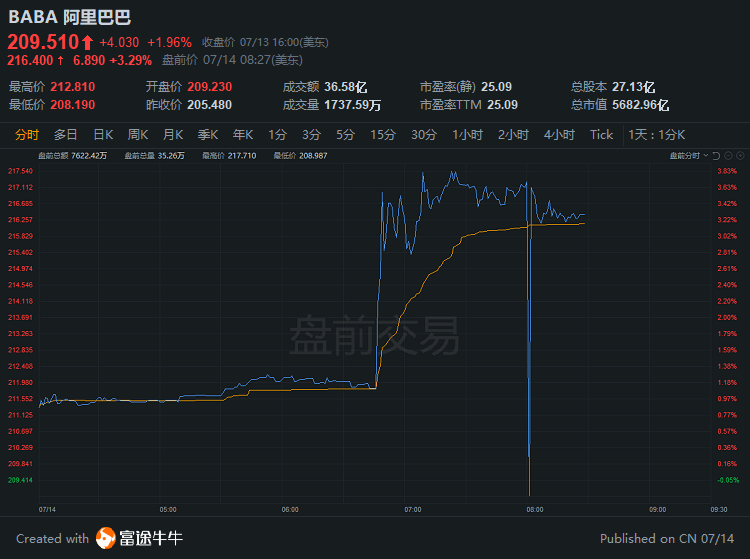The height and width of the screenshot is (559, 750).
Task: Click the 08:00 time axis label
Action: [535, 510]
